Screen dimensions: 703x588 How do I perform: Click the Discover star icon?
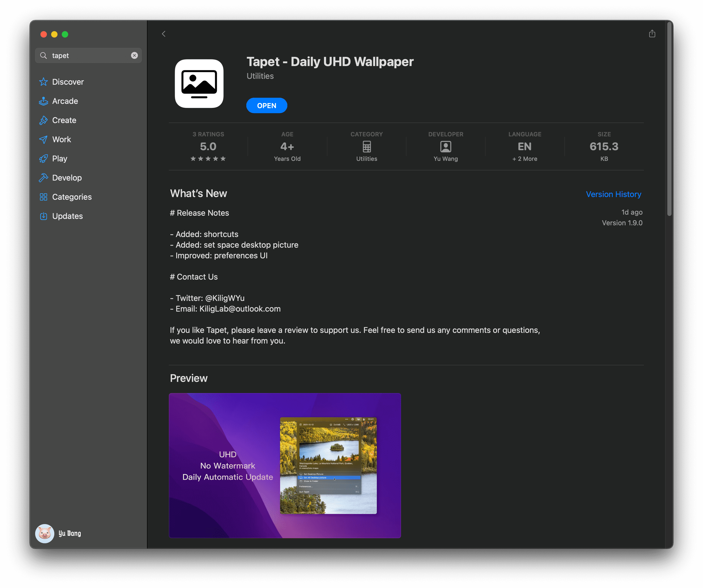tap(43, 82)
